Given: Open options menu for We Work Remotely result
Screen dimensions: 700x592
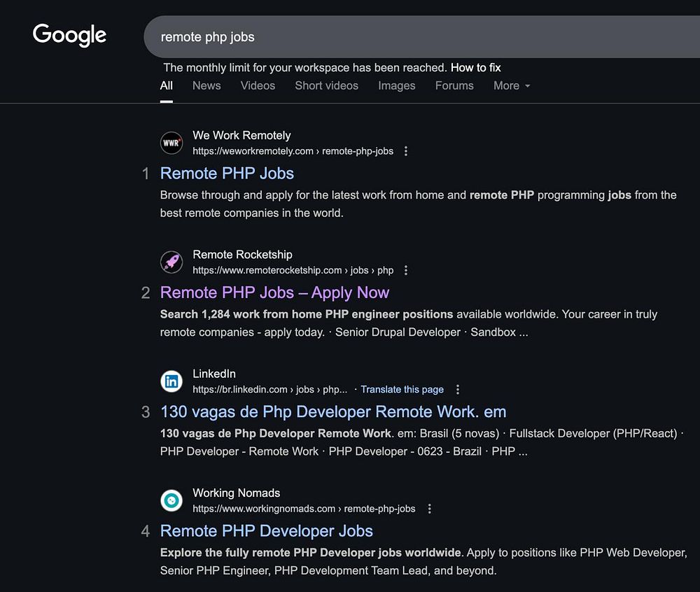Looking at the screenshot, I should click(x=406, y=151).
